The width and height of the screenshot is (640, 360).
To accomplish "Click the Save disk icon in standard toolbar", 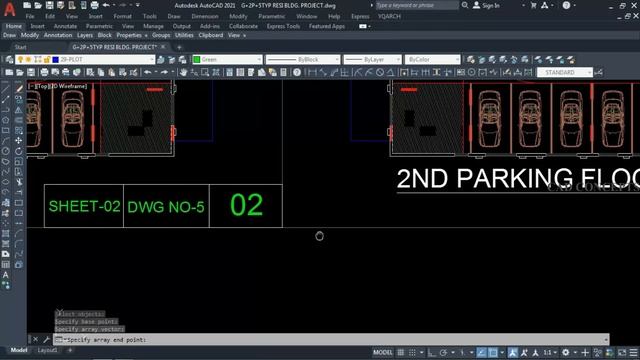I will pos(31,73).
